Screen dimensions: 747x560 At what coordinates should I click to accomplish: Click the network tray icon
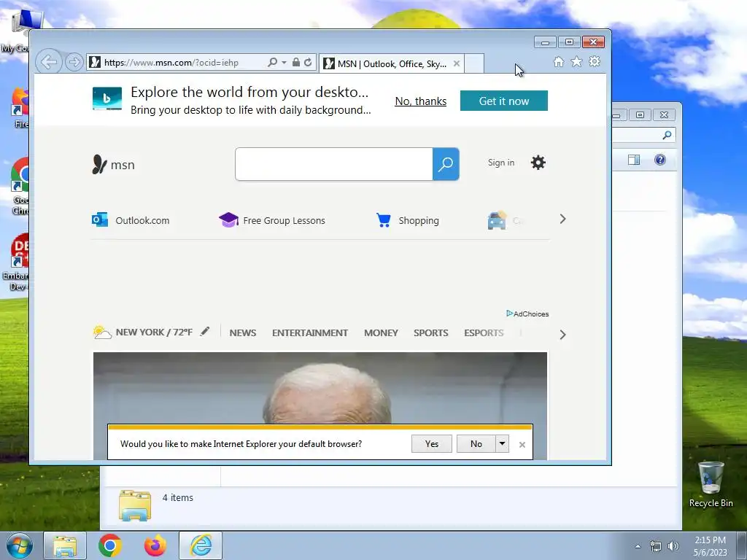(656, 546)
